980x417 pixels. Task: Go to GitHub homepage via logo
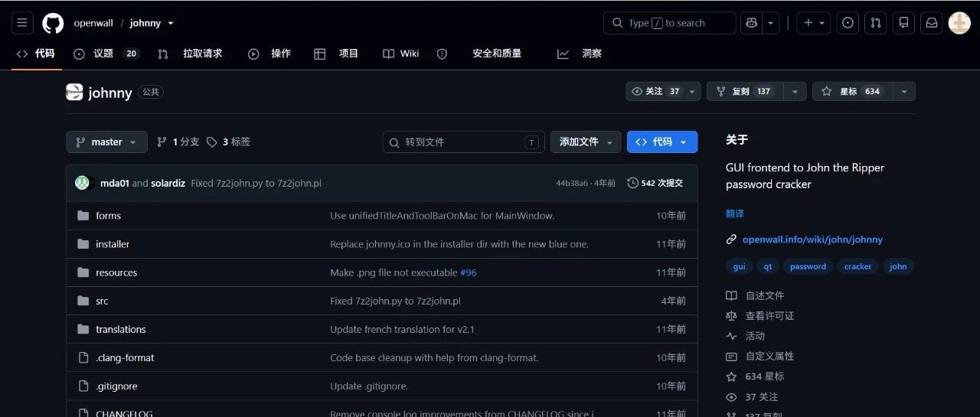tap(53, 23)
